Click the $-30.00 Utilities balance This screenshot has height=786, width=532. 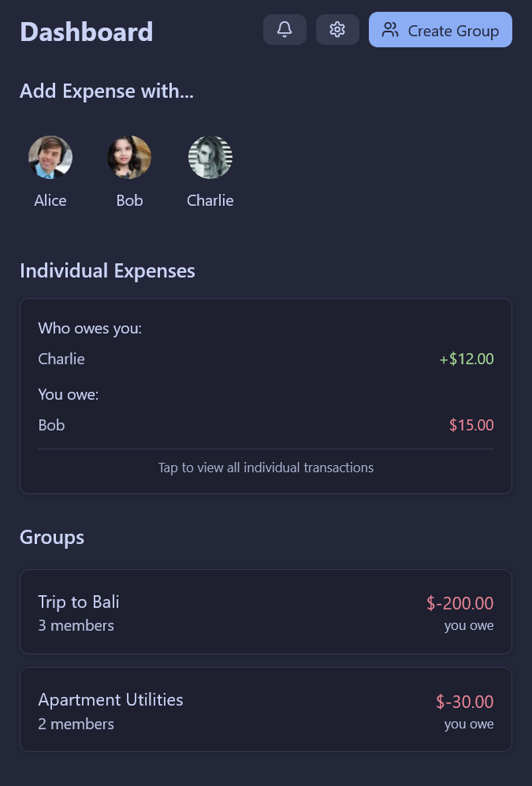(464, 702)
